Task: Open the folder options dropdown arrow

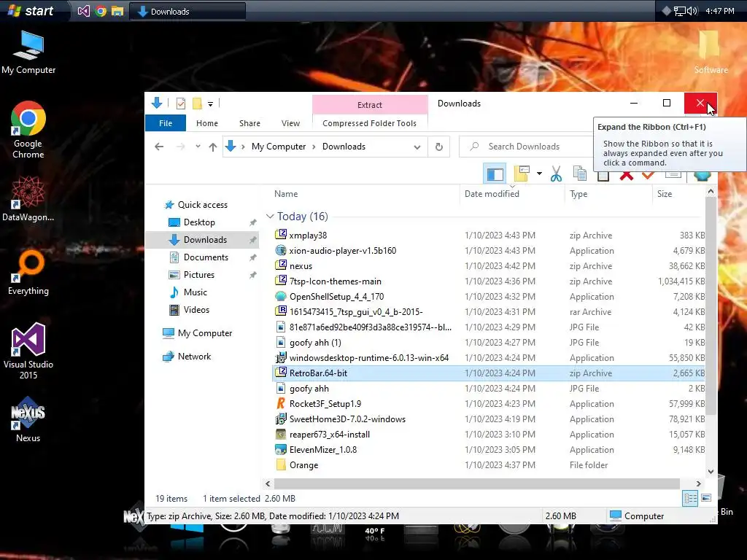Action: pyautogui.click(x=539, y=174)
